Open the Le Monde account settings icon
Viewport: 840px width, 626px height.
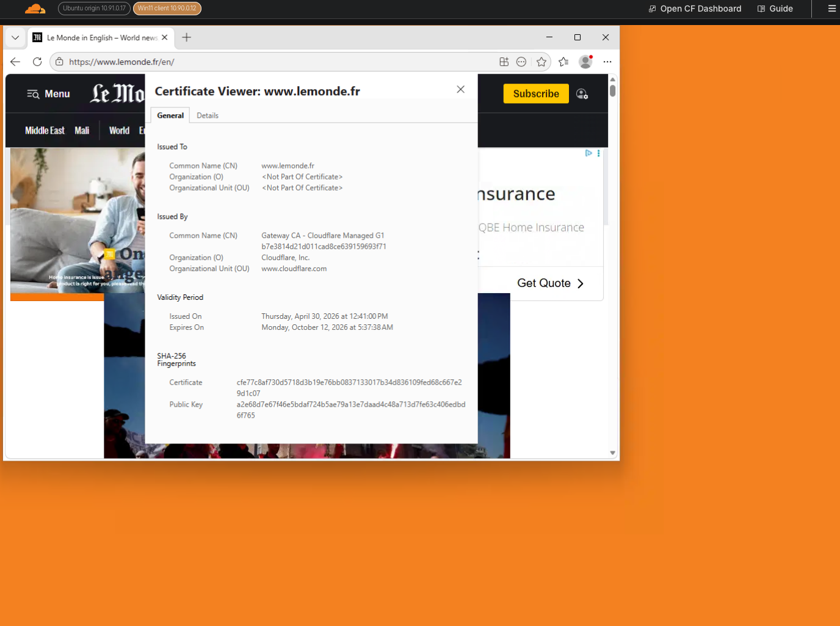pyautogui.click(x=582, y=93)
